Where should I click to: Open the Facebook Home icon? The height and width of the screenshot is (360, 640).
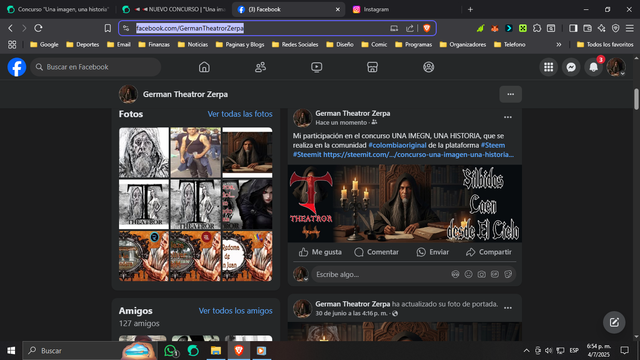pos(204,67)
